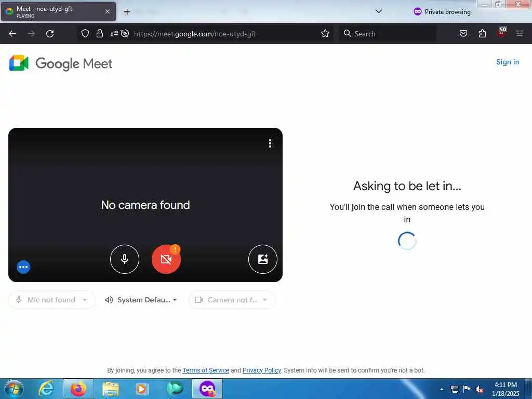This screenshot has width=532, height=399.
Task: Click the blocked autoplay camera icon
Action: [125, 34]
